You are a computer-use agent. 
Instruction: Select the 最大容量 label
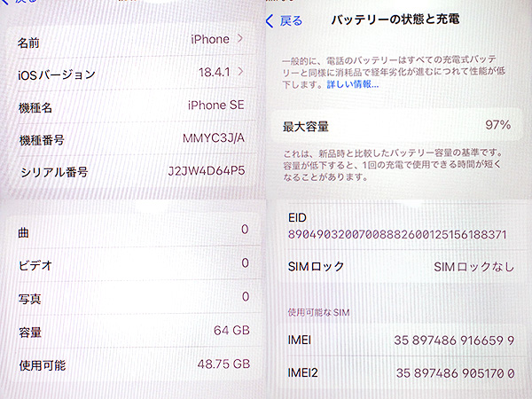306,127
